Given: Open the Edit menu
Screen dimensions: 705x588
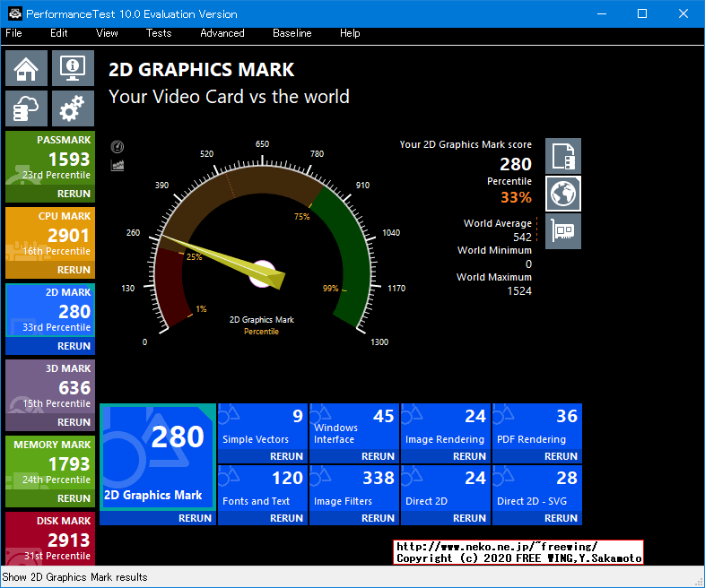Looking at the screenshot, I should 59,33.
